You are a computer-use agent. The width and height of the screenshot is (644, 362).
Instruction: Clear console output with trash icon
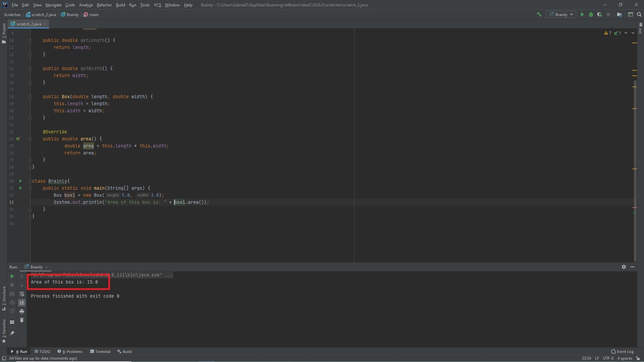coord(22,320)
